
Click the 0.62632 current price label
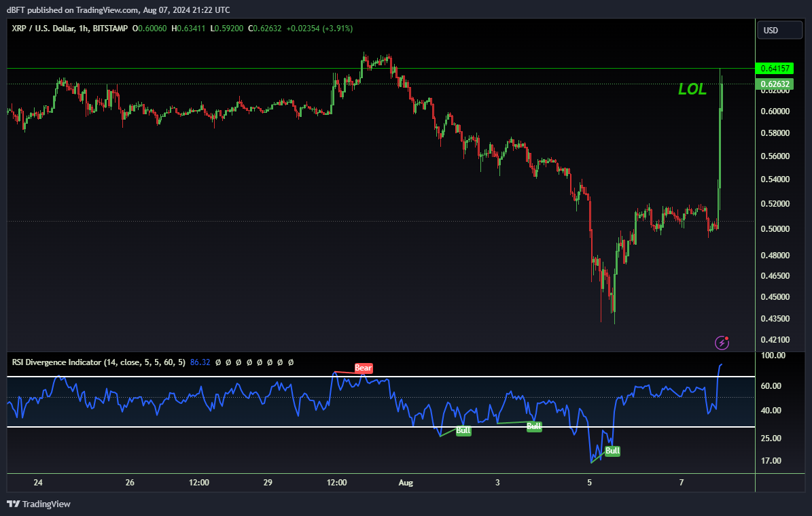[x=775, y=84]
